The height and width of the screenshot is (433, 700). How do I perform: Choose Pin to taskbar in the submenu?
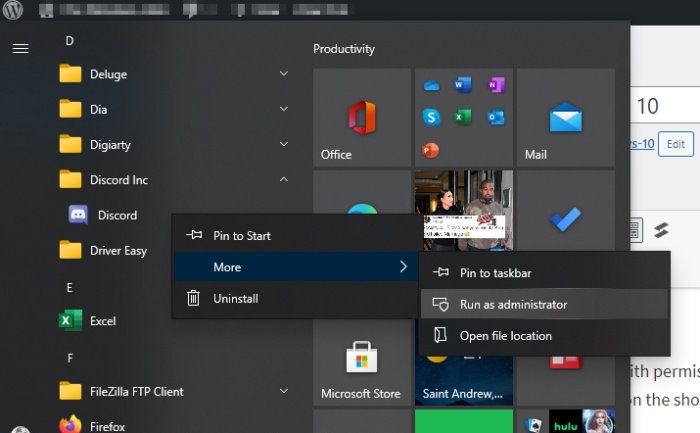click(x=545, y=273)
